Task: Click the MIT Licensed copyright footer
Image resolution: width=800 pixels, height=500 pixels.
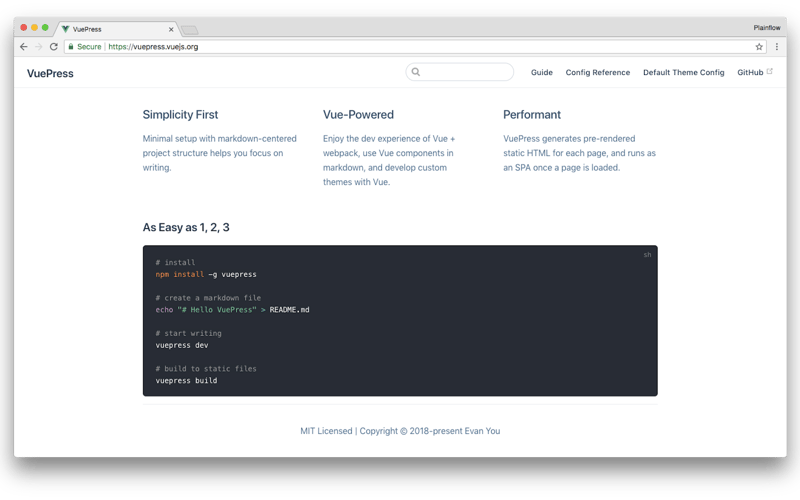Action: [x=400, y=431]
